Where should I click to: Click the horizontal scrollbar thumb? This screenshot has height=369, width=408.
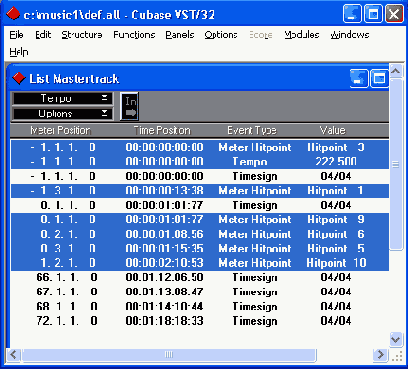[169, 354]
